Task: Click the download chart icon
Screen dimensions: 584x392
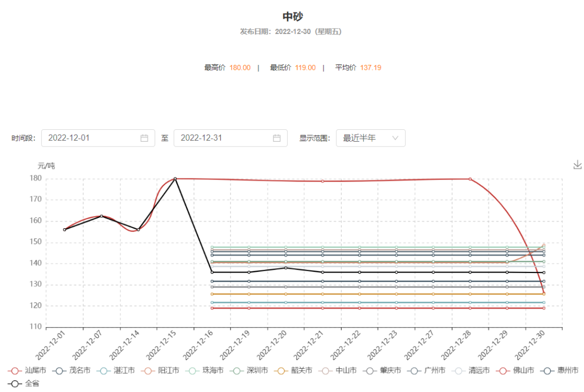Action: pos(578,164)
